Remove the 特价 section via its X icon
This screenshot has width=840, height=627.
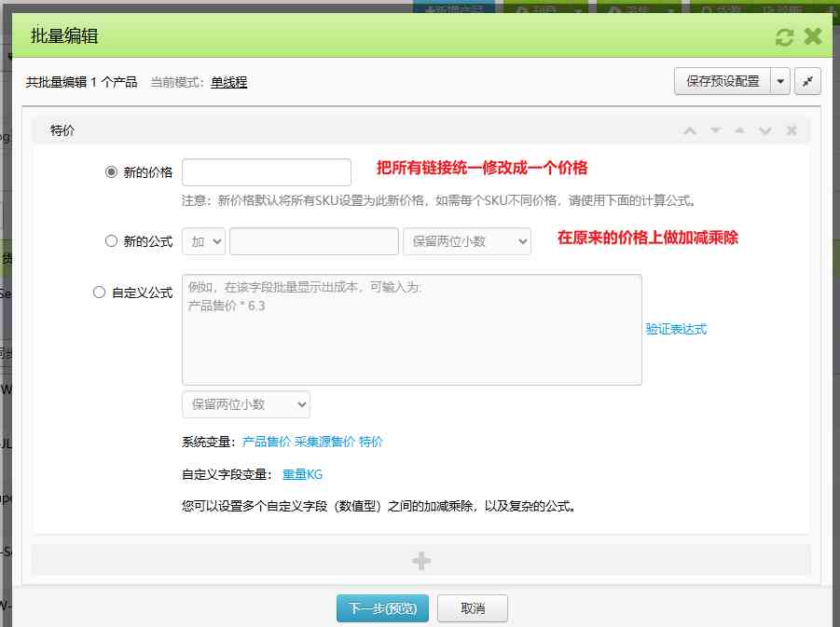pos(792,130)
